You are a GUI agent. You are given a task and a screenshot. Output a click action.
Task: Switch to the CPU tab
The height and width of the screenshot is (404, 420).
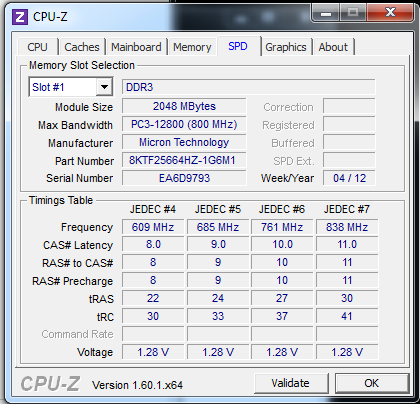click(x=37, y=47)
